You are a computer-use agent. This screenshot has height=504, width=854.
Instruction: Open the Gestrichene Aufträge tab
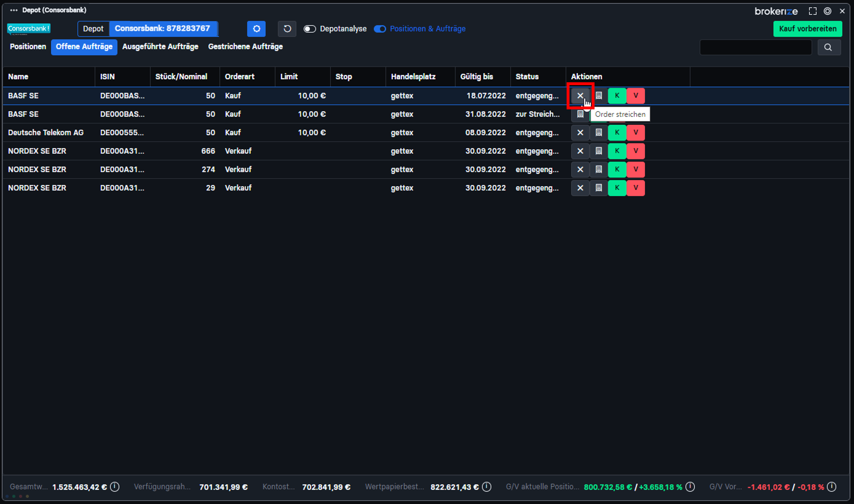(245, 47)
